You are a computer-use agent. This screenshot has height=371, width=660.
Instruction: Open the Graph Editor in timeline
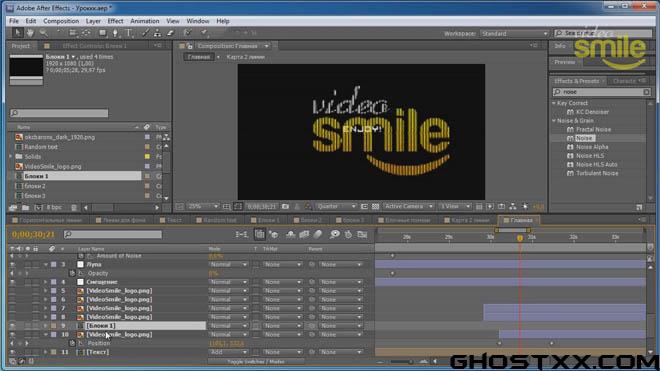(x=362, y=234)
